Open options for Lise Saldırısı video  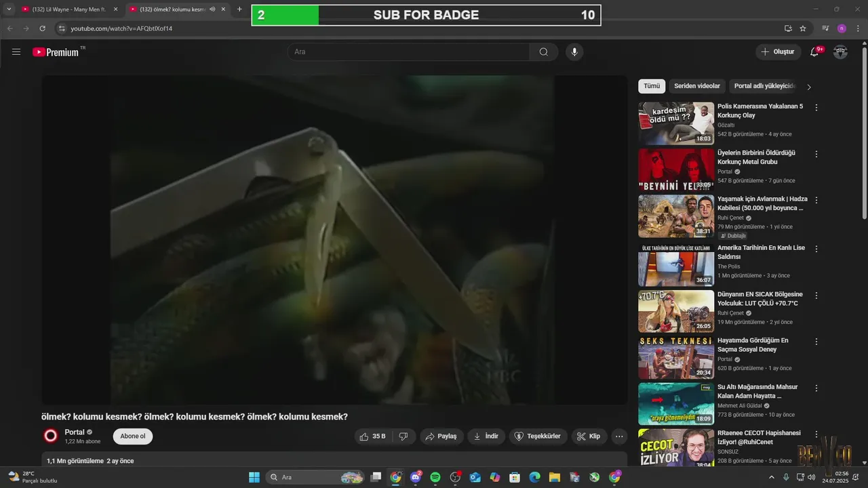(x=816, y=249)
